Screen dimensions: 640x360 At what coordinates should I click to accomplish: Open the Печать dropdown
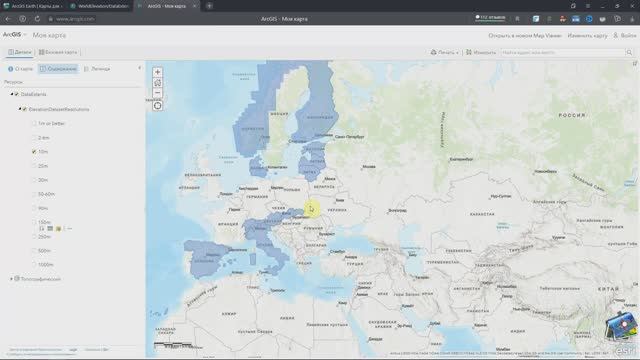click(445, 52)
